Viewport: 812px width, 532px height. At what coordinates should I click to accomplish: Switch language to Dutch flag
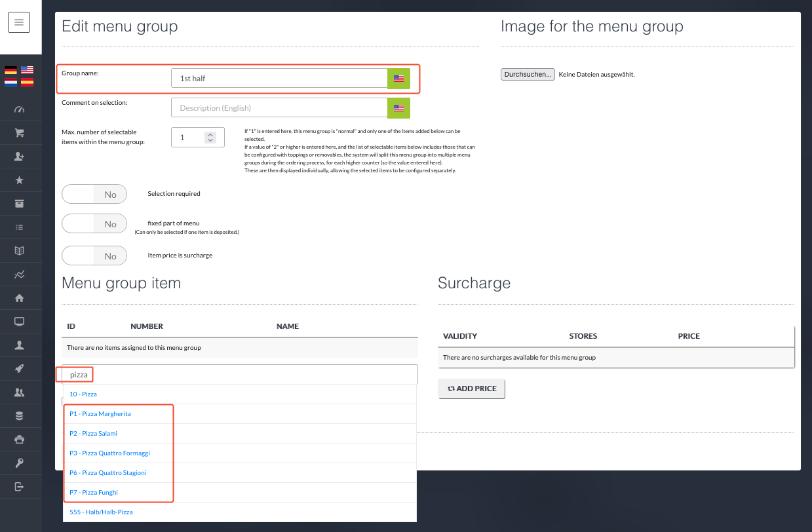coord(10,82)
